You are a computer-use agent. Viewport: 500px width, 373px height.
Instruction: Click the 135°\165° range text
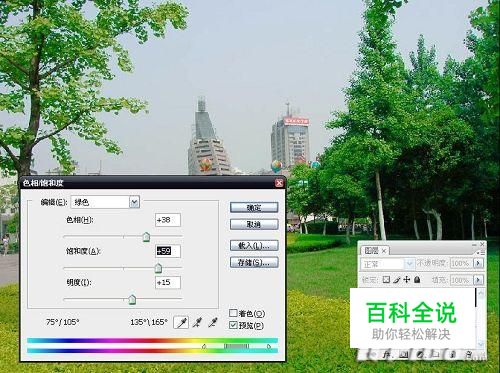[149, 322]
